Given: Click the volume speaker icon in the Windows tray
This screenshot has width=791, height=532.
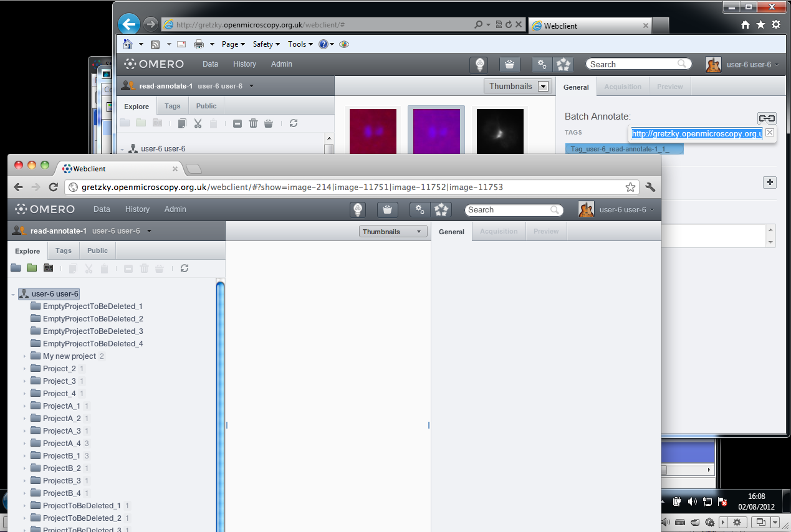Looking at the screenshot, I should click(x=692, y=501).
